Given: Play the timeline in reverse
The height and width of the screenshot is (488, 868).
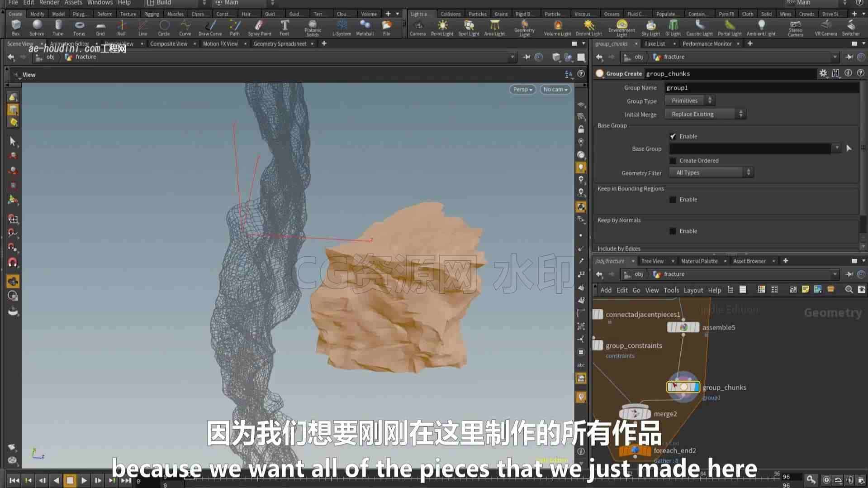Looking at the screenshot, I should tap(56, 480).
